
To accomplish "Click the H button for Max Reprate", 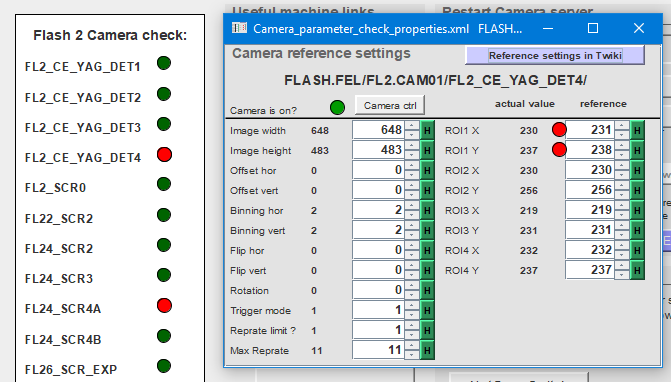I will coord(427,350).
